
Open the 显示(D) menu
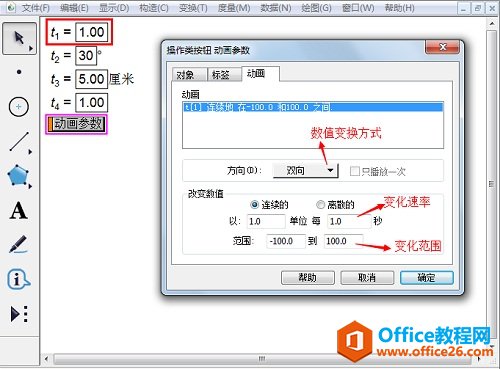click(x=114, y=8)
